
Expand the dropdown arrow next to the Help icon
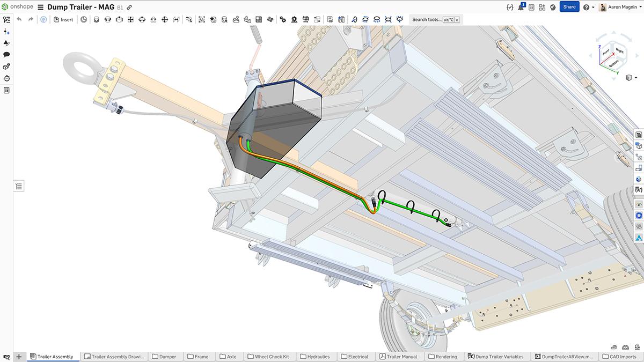[x=594, y=6]
